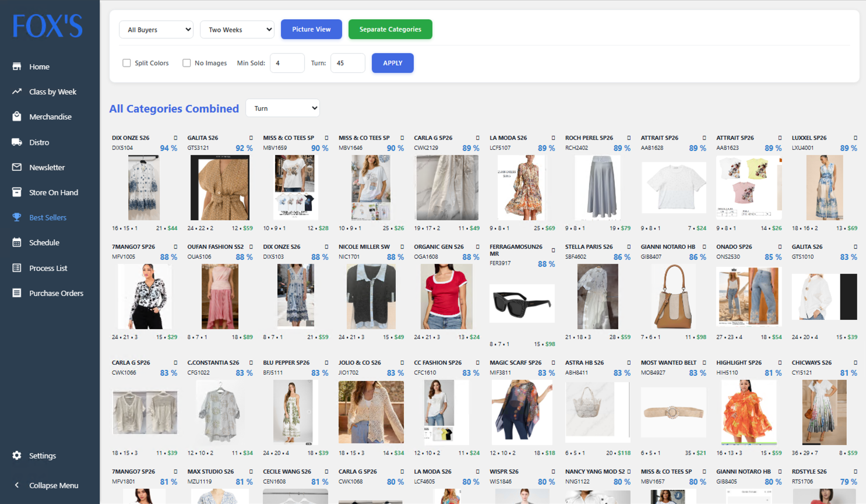Select the MBV1659 style code
Screen dimensions: 866x504
pos(275,148)
